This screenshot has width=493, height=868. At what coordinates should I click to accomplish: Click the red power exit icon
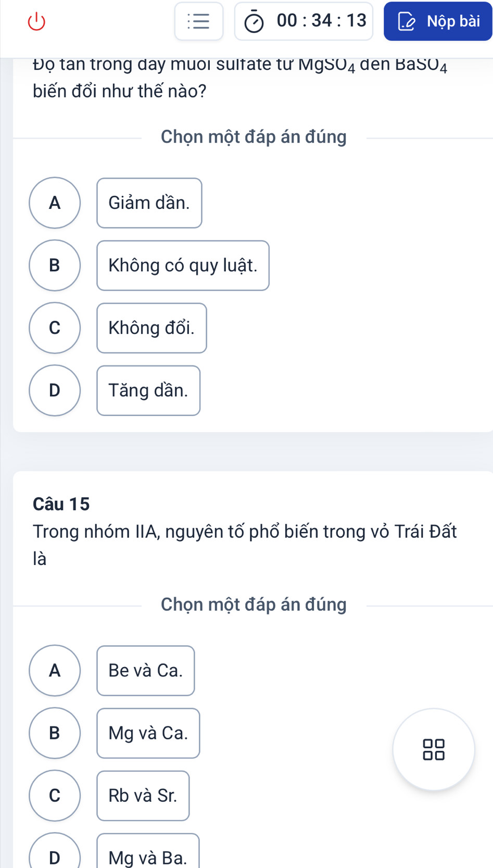click(36, 21)
